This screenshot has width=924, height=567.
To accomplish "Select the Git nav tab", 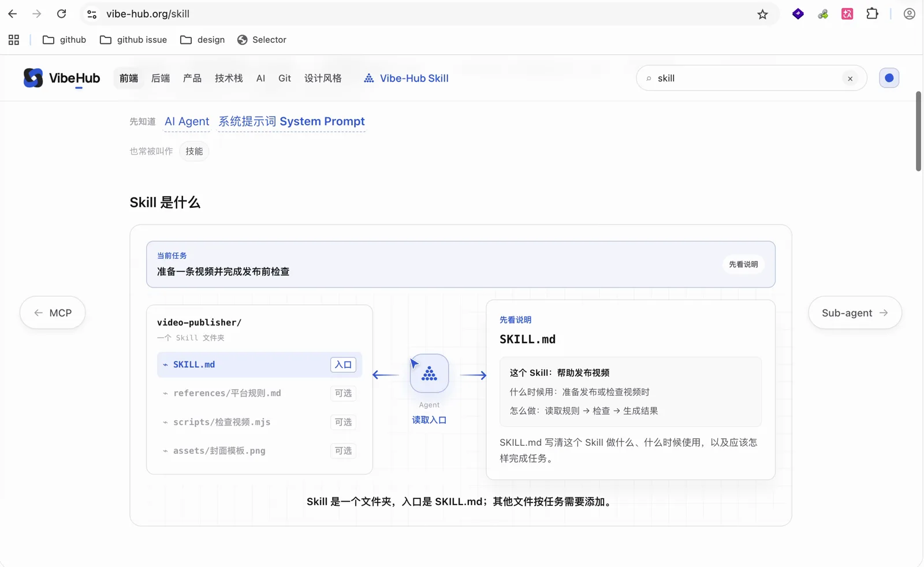I will click(x=285, y=78).
